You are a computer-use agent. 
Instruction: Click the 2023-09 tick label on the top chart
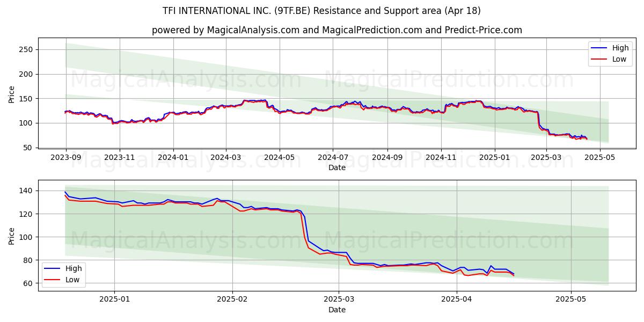[66, 158]
